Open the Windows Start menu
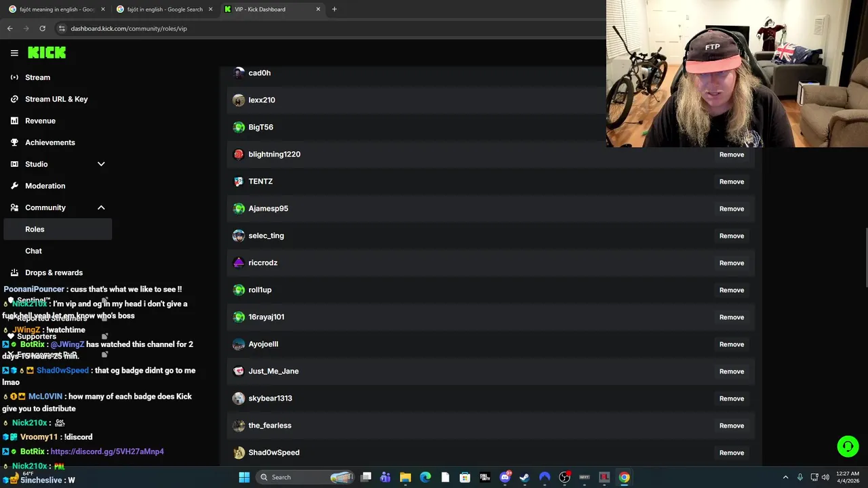The height and width of the screenshot is (488, 868). tap(244, 477)
